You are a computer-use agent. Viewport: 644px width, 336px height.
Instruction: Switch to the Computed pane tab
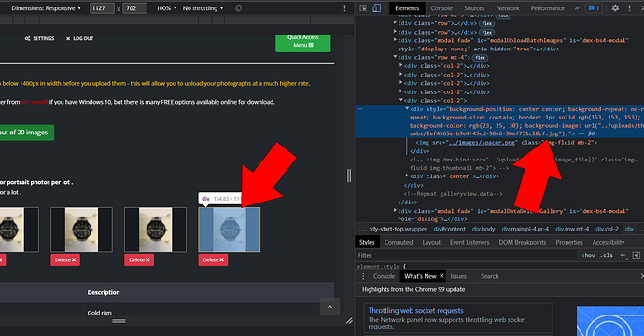(x=399, y=243)
